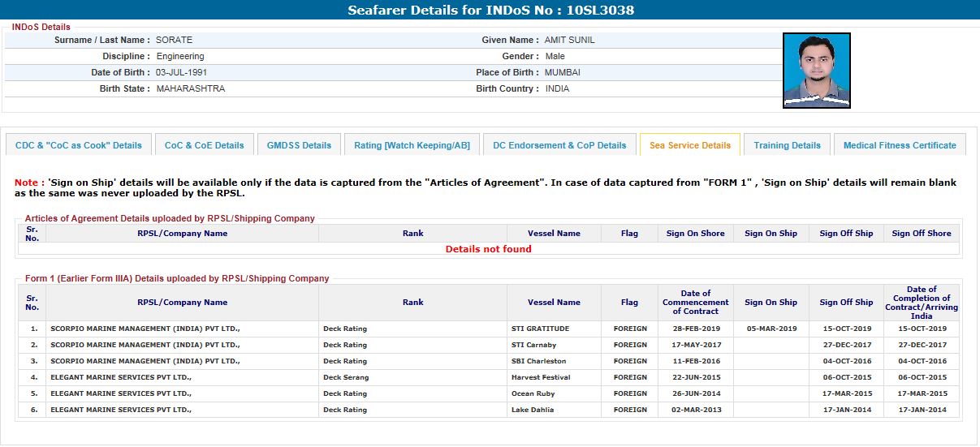Click the 05-MAR-2019 Sign On Ship date
This screenshot has width=980, height=447.
771,329
